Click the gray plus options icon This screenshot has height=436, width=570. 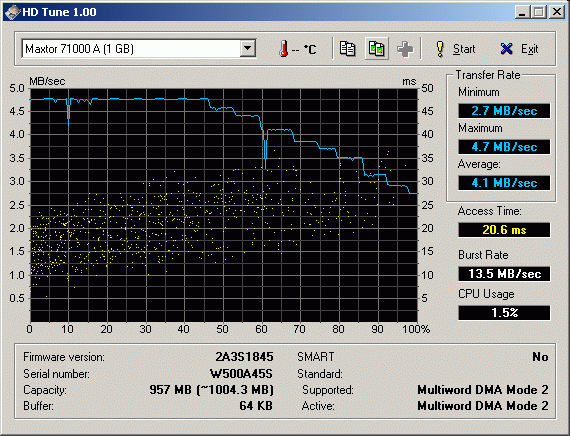coord(405,49)
